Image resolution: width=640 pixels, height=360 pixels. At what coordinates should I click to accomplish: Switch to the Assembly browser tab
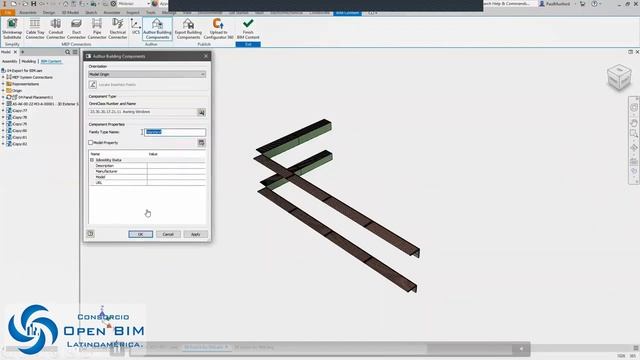pos(10,62)
